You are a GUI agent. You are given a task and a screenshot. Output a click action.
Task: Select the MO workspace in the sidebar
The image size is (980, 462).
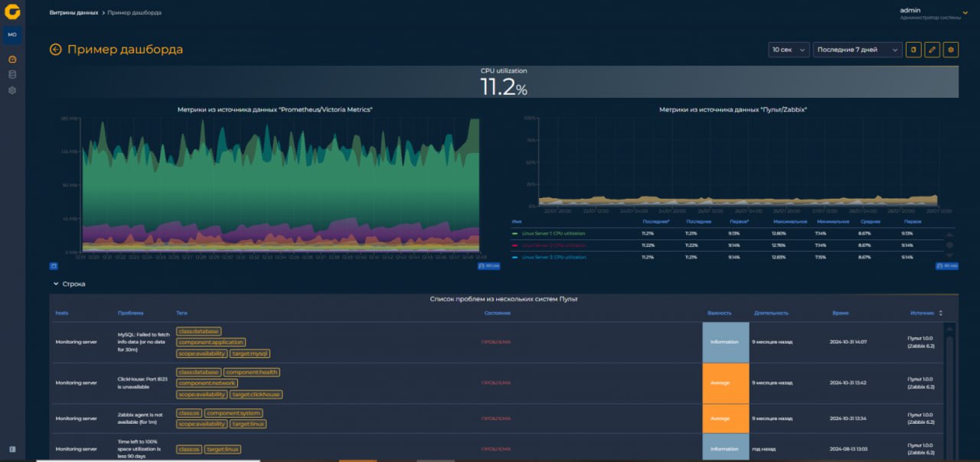(x=11, y=34)
